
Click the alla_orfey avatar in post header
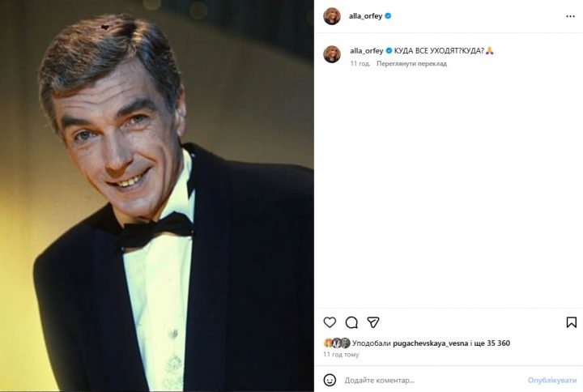pyautogui.click(x=332, y=16)
